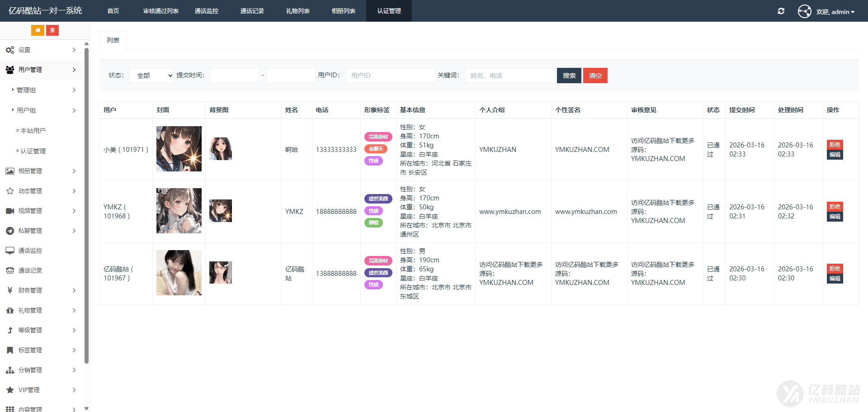Click the 用户ID input field
Viewport: 868px width, 412px height.
click(390, 76)
